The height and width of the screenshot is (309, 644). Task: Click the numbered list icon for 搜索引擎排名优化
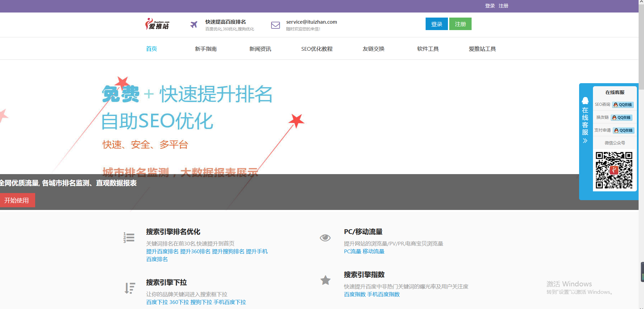(129, 237)
